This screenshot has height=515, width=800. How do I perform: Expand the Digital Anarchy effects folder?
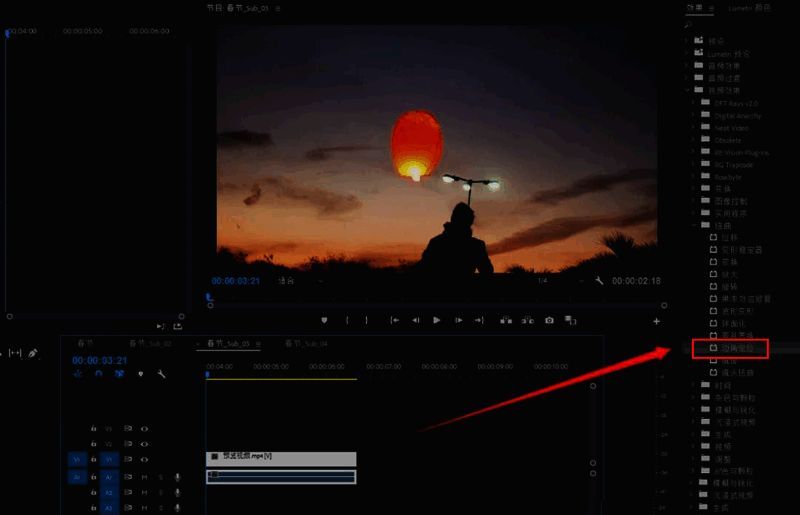tap(694, 115)
